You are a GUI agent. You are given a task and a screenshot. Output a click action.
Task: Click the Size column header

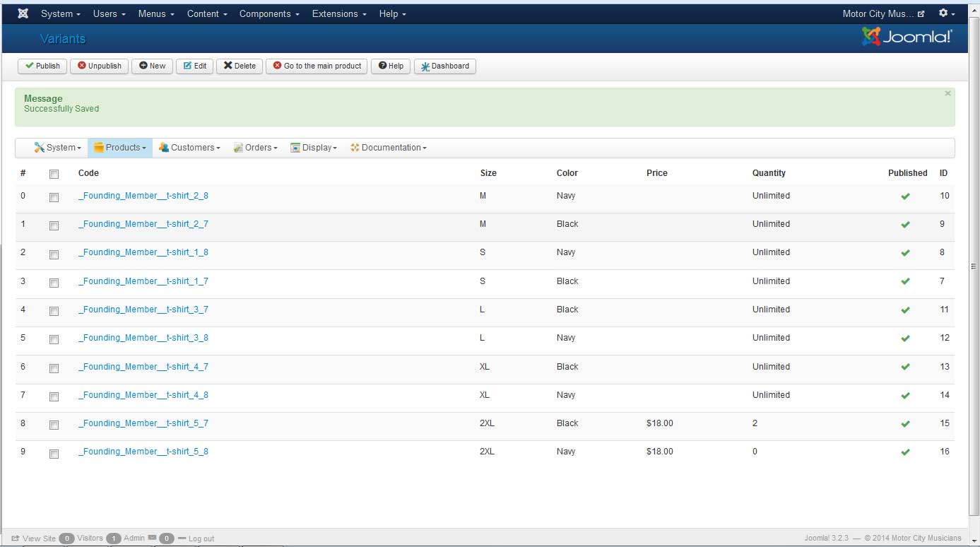pyautogui.click(x=488, y=173)
